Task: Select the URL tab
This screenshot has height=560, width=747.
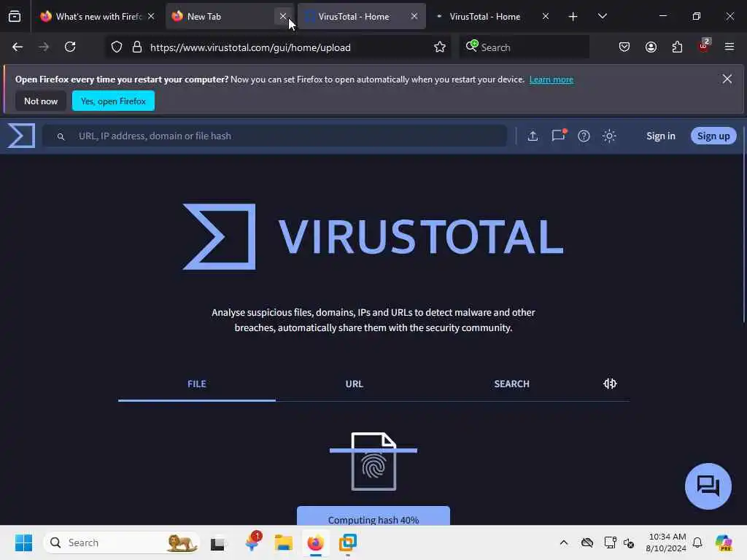Action: click(354, 384)
